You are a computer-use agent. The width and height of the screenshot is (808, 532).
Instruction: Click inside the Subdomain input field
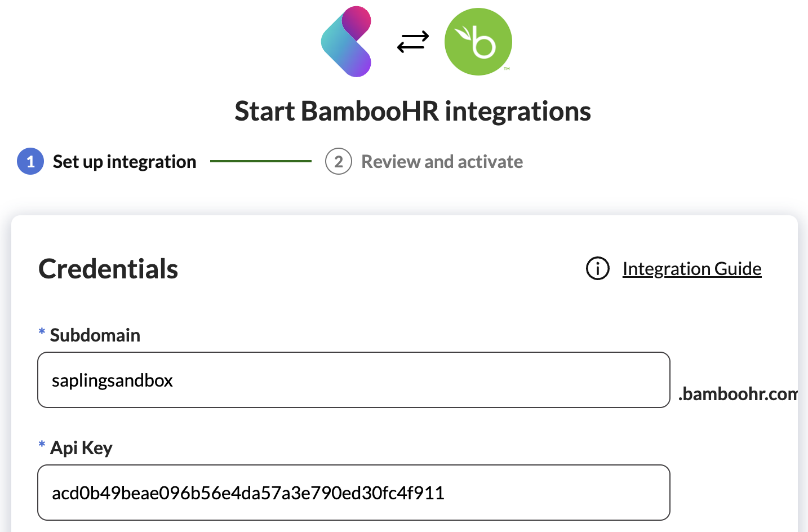(353, 380)
